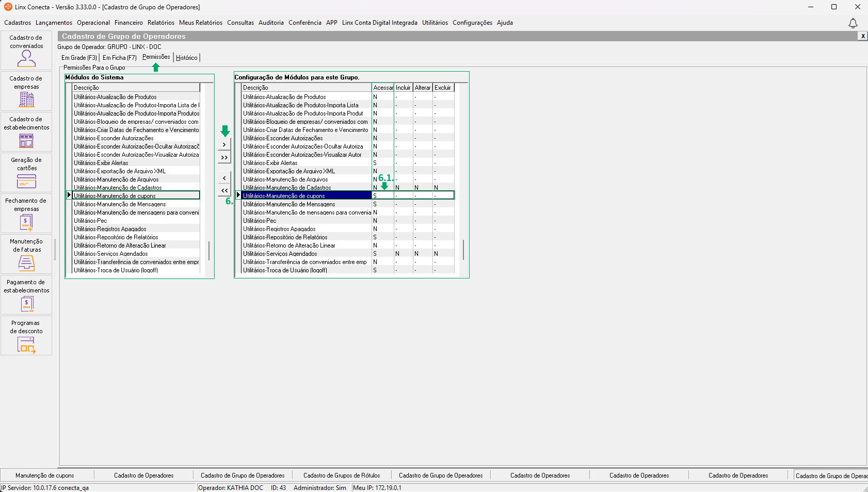Click Acessar cell for Utilitários-Manutenção de cupons
Image resolution: width=868 pixels, height=492 pixels.
[383, 196]
